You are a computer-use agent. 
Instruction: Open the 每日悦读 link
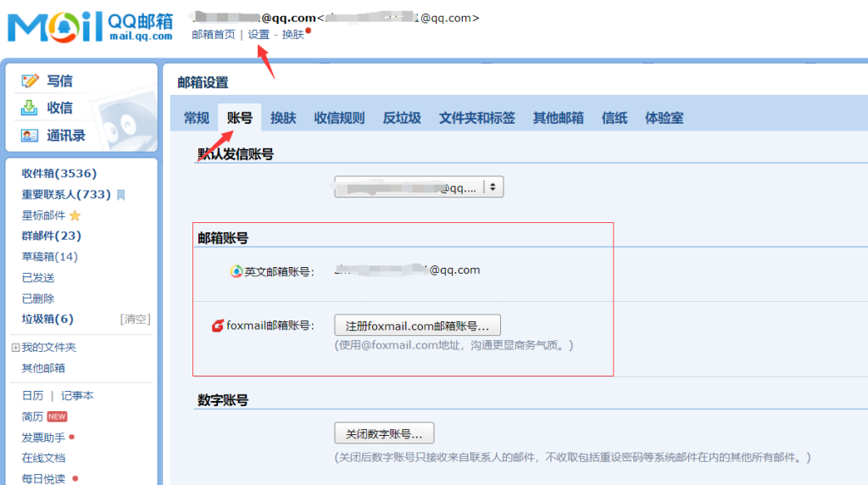pyautogui.click(x=43, y=478)
